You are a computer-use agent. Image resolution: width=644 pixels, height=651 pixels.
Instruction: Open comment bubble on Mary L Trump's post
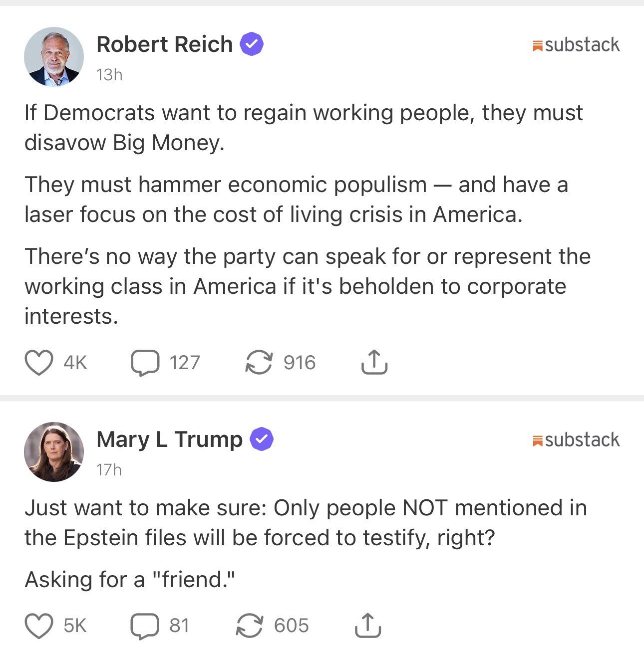tap(145, 626)
